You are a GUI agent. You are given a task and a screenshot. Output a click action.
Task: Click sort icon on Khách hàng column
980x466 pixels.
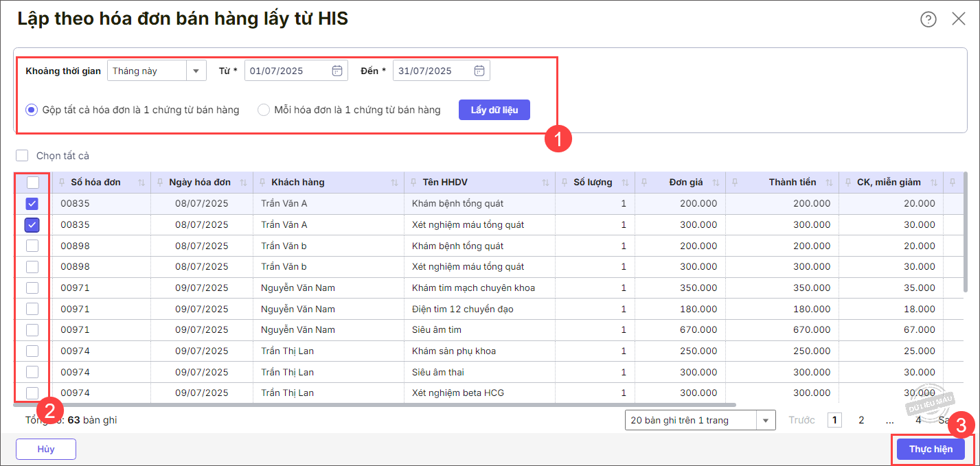pos(394,183)
